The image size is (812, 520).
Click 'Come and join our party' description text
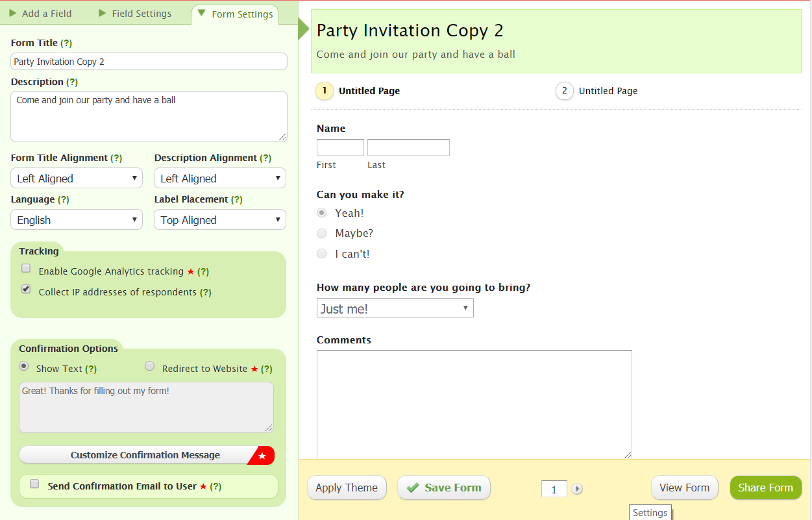pos(416,55)
